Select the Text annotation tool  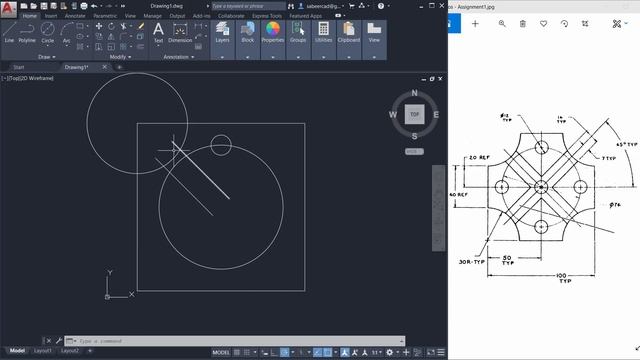coord(158,33)
